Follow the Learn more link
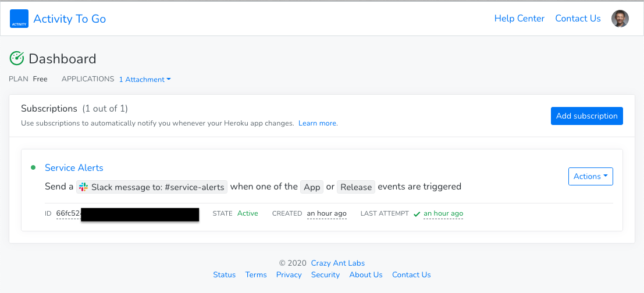Viewport: 644px width, 293px height. point(318,123)
